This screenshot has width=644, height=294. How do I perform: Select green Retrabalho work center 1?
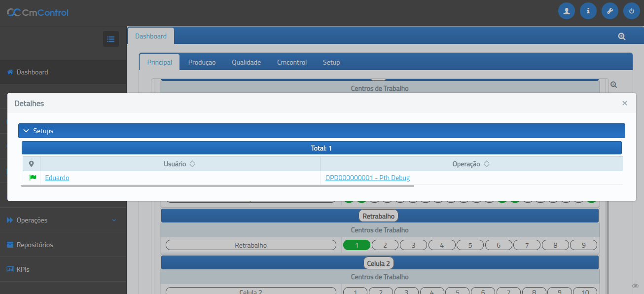pyautogui.click(x=356, y=245)
